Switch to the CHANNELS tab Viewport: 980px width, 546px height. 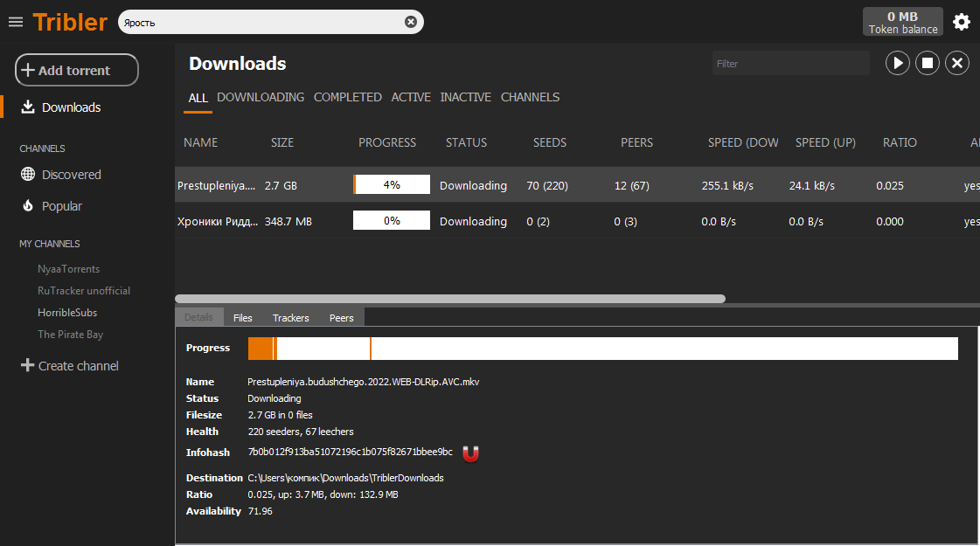530,98
